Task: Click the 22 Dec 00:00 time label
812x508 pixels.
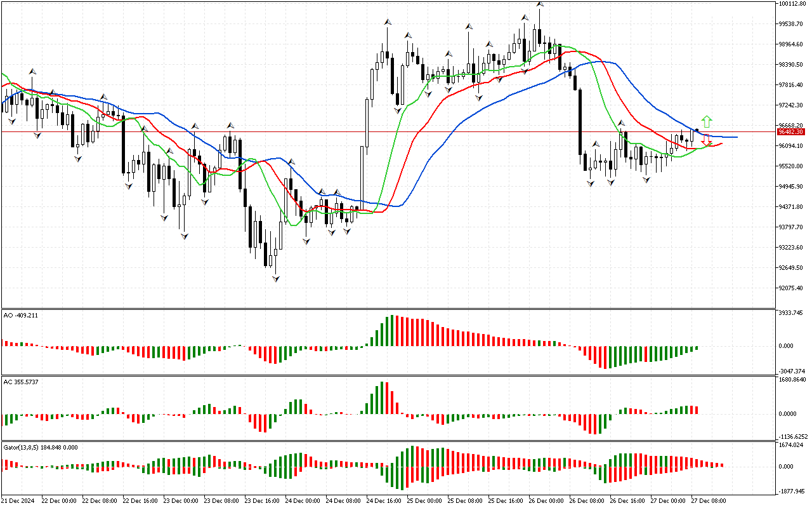Action: pyautogui.click(x=59, y=501)
